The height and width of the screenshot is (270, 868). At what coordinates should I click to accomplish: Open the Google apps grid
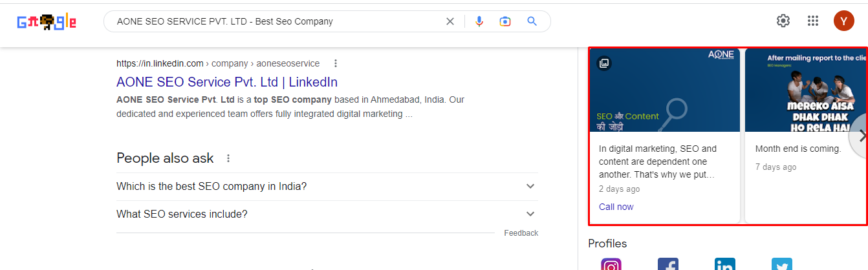pos(813,21)
